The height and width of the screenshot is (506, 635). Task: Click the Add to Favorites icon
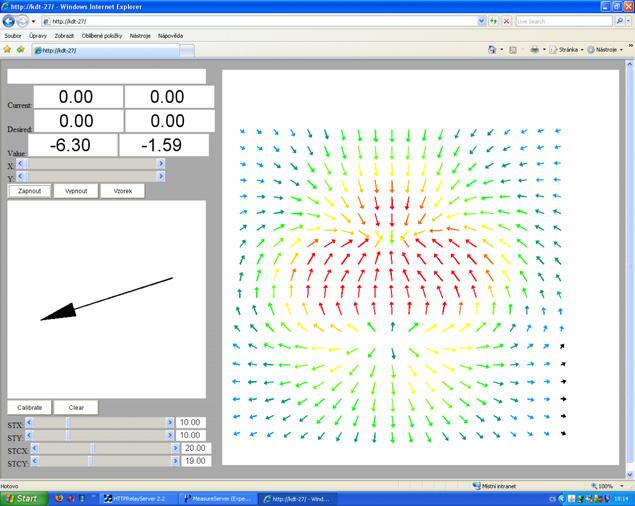[x=21, y=49]
